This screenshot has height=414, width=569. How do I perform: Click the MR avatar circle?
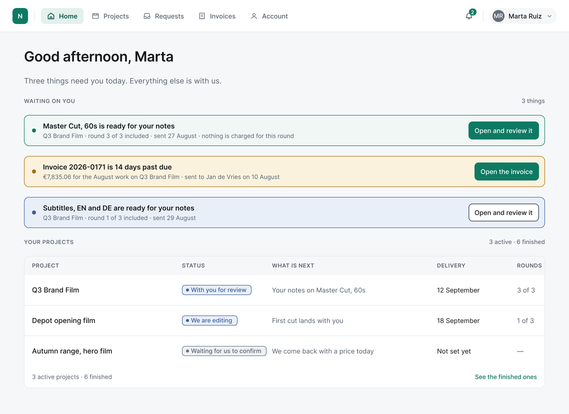pyautogui.click(x=498, y=16)
